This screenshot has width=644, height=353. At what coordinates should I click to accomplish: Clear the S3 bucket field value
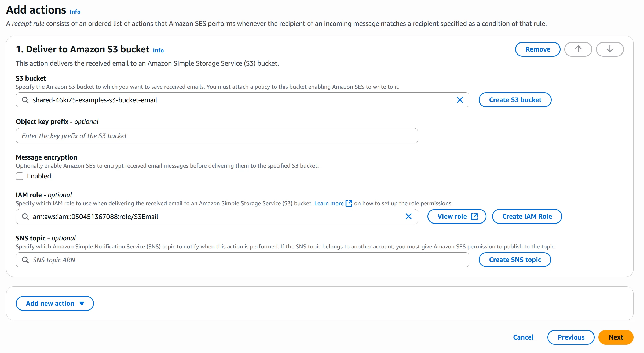point(460,100)
